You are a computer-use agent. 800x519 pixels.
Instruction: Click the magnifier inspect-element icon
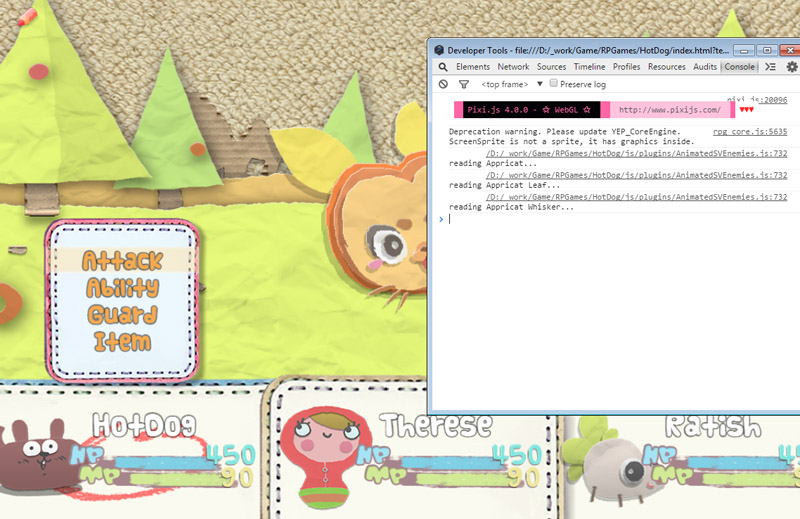(x=443, y=67)
